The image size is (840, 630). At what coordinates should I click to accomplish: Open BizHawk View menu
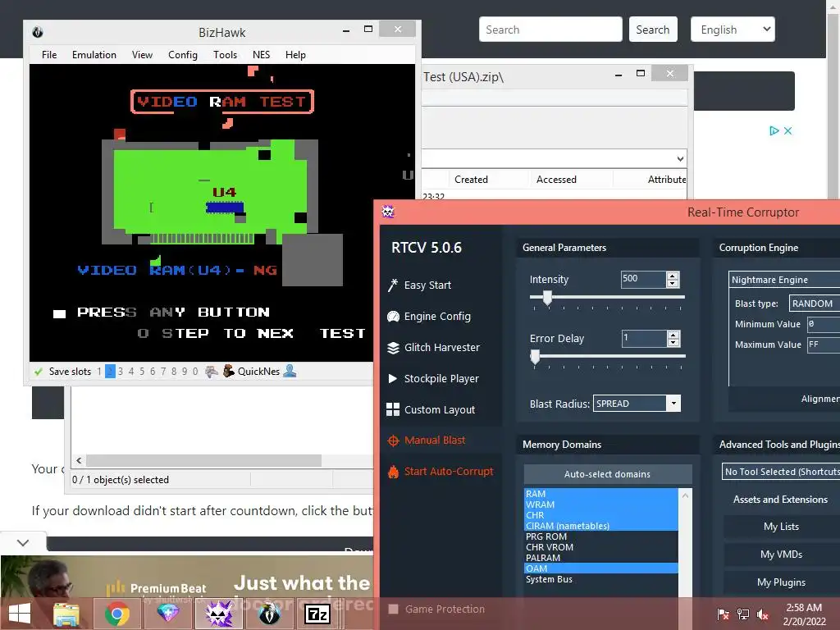point(142,55)
